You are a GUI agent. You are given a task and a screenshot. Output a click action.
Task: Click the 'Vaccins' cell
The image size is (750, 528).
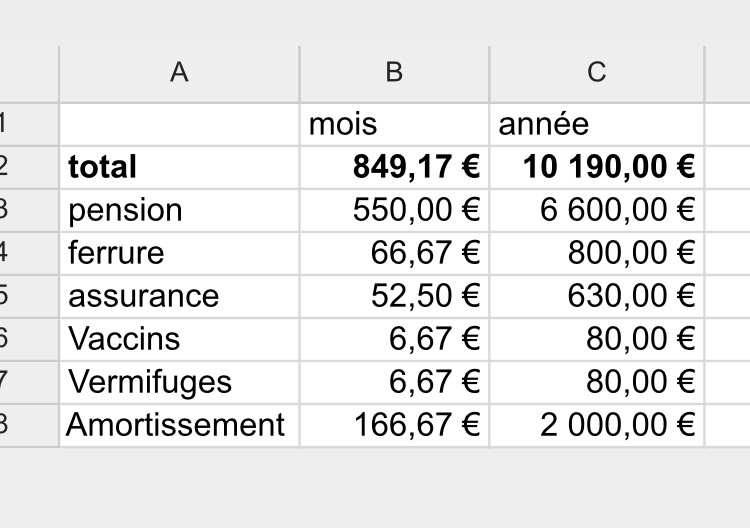pos(179,340)
